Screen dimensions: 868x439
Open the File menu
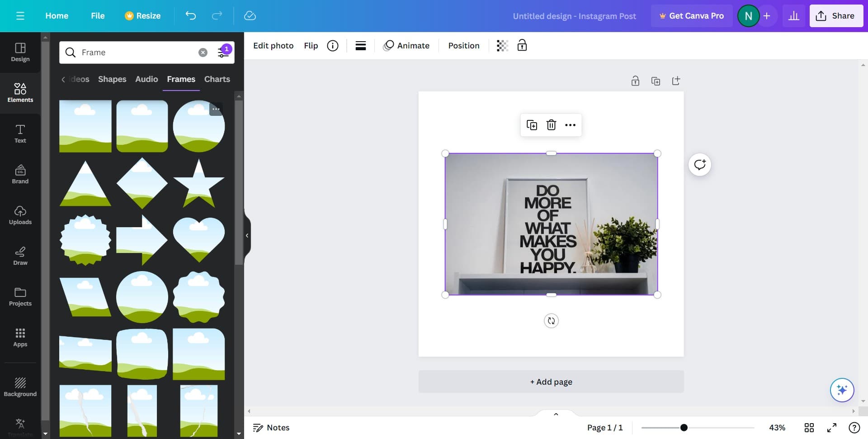[98, 16]
